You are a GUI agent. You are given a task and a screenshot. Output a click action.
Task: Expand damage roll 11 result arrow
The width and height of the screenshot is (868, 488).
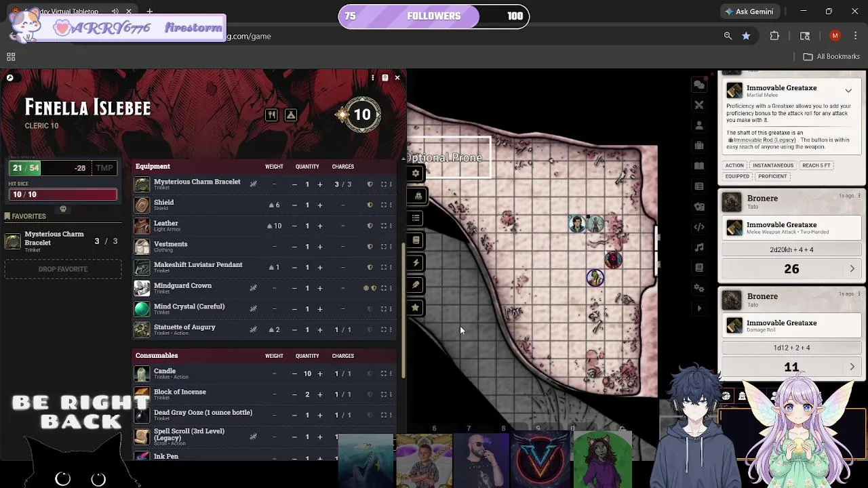(852, 367)
